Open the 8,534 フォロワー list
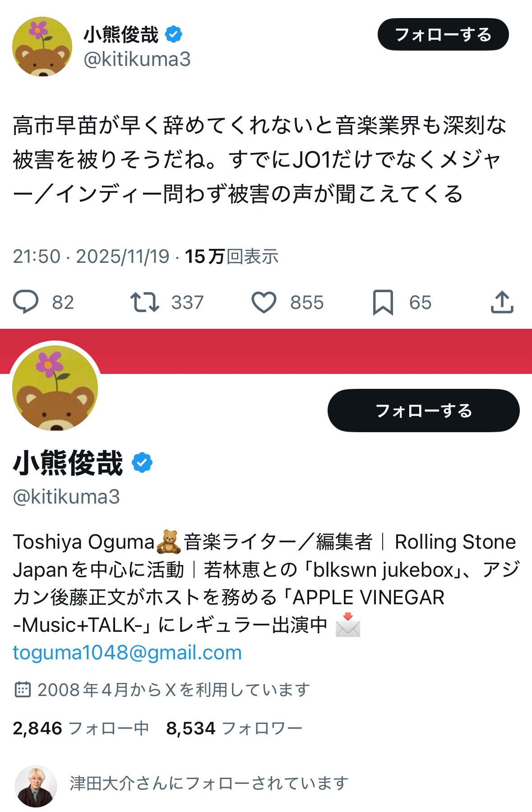This screenshot has height=812, width=532. coord(234,728)
